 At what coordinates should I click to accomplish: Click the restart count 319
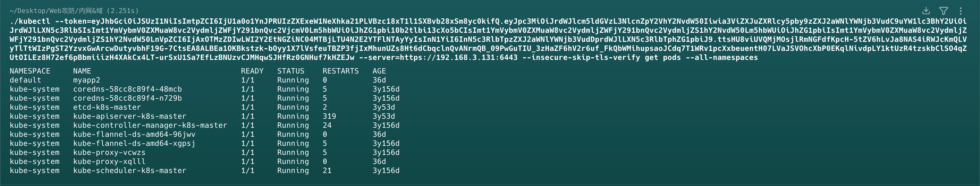pos(329,116)
